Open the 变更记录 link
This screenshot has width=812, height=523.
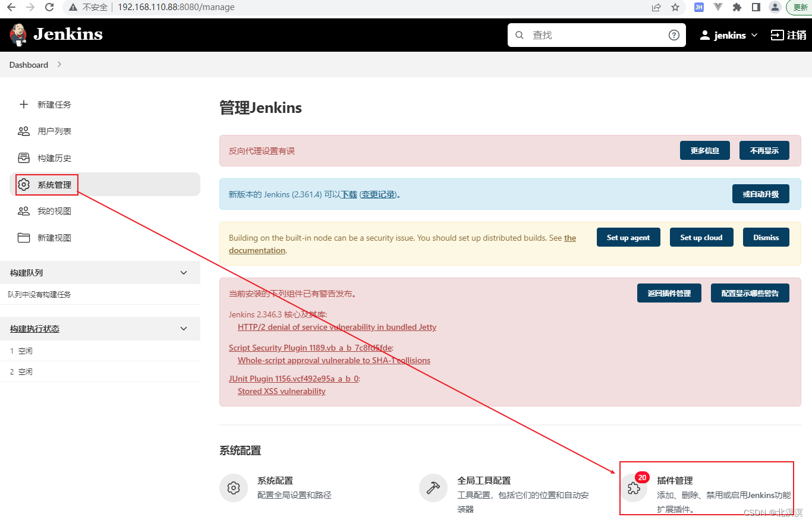tap(379, 194)
